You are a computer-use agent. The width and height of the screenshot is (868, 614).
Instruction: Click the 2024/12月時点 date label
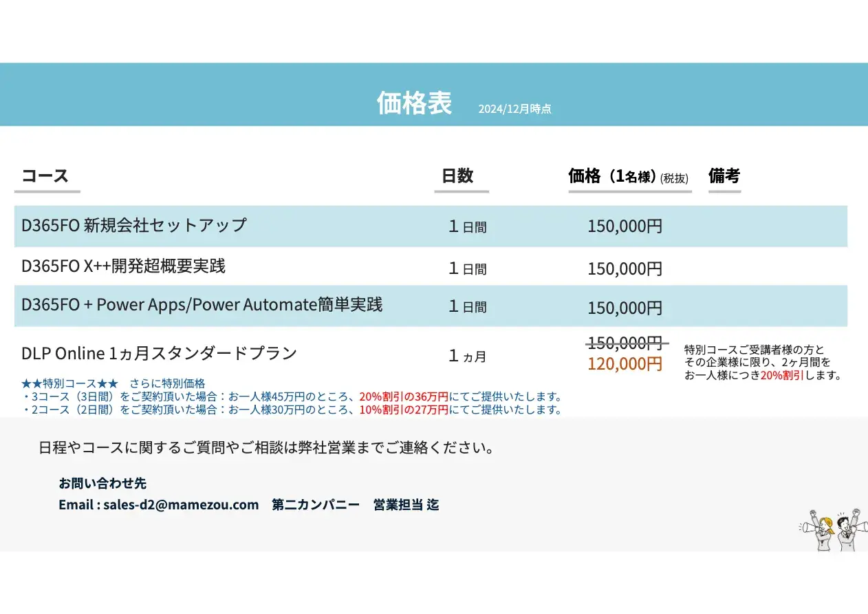516,109
